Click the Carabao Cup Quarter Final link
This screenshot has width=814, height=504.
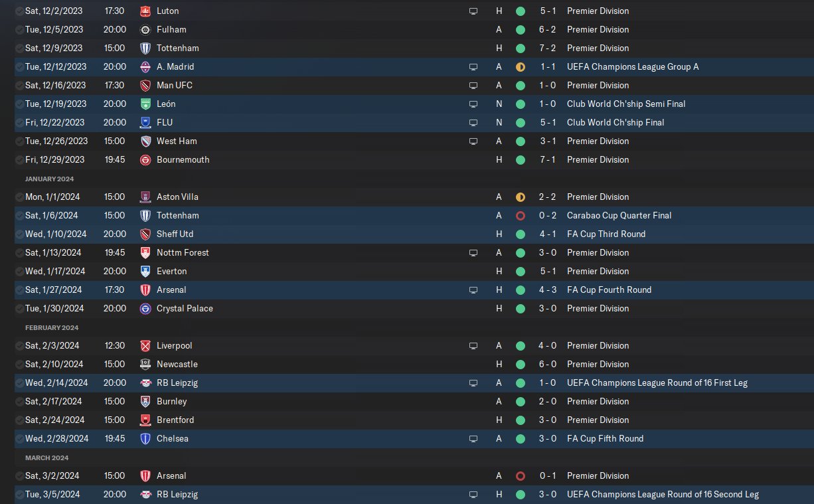pos(619,216)
